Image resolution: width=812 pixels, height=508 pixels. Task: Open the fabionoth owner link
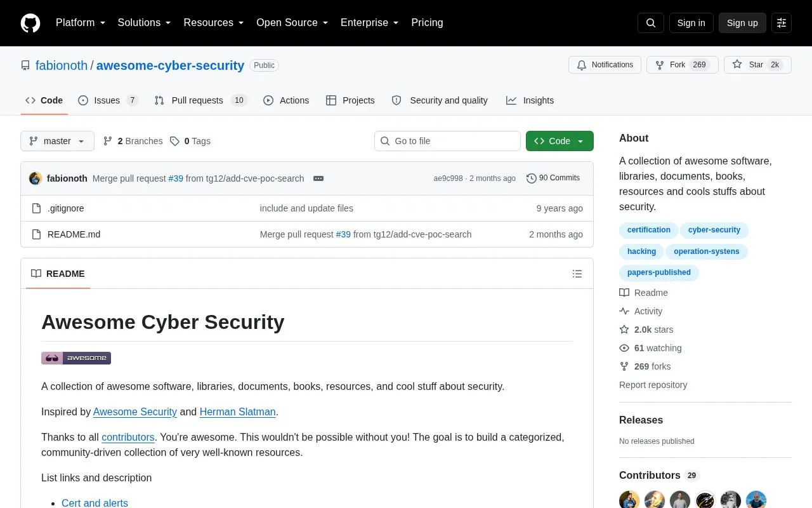point(62,65)
